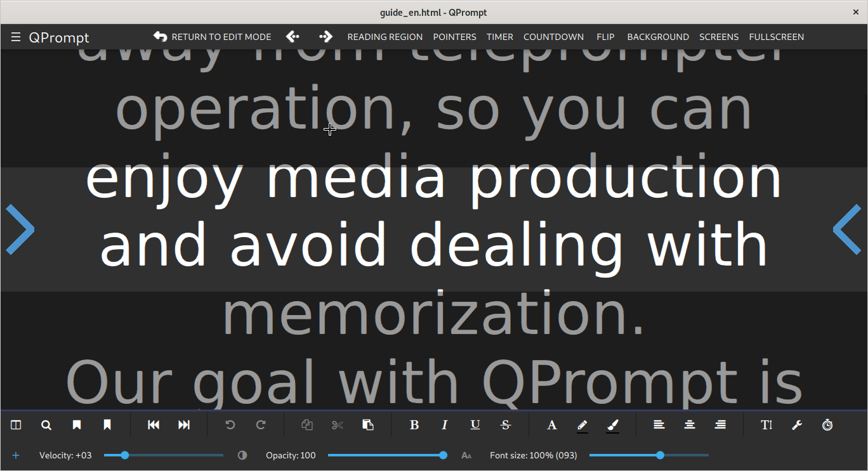This screenshot has width=868, height=471.
Task: Click the right blue reading-region pointer
Action: point(848,229)
